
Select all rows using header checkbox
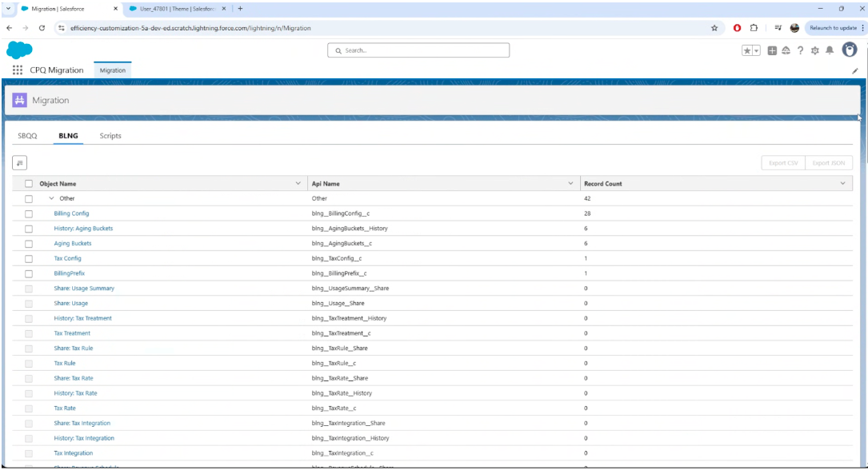(29, 184)
